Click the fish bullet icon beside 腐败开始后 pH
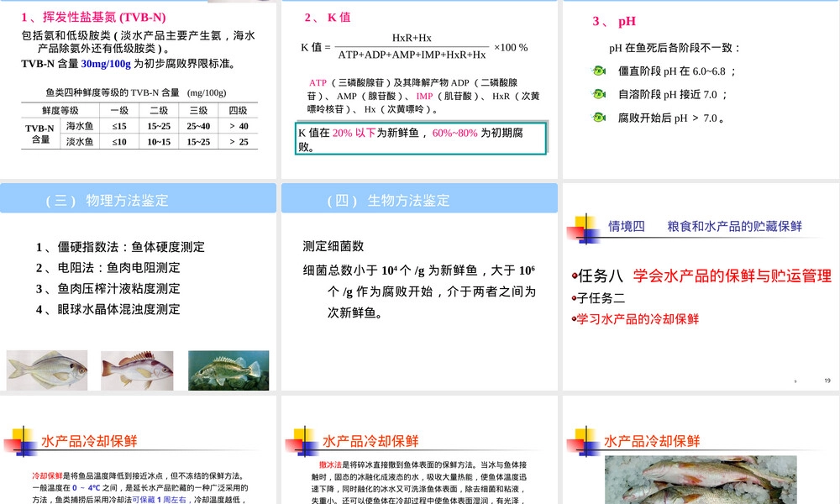Image resolution: width=840 pixels, height=504 pixels. [598, 118]
